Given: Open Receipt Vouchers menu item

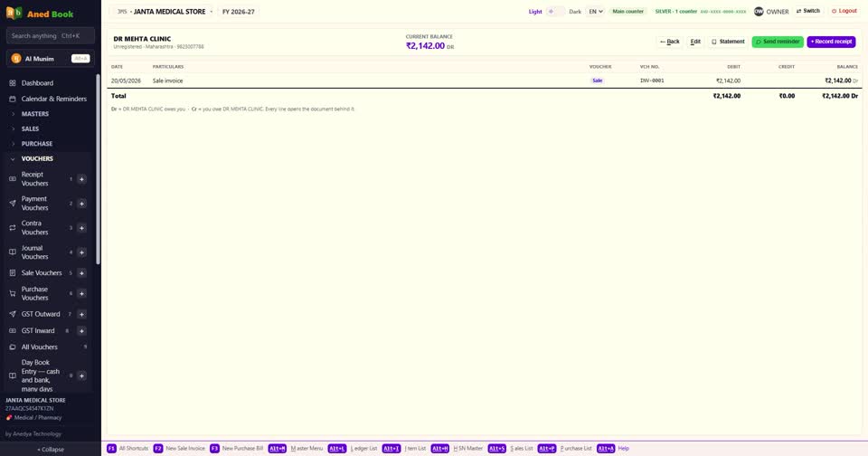Looking at the screenshot, I should (35, 179).
